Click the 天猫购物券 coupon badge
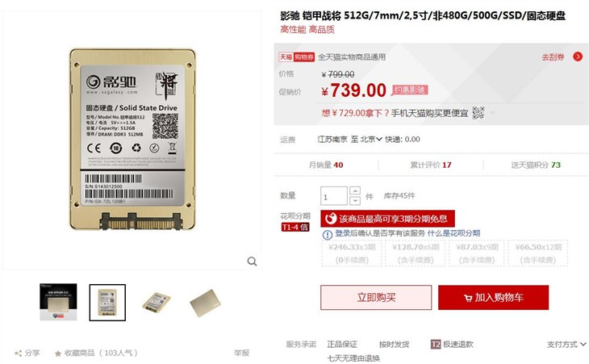589x364 pixels. pos(296,56)
